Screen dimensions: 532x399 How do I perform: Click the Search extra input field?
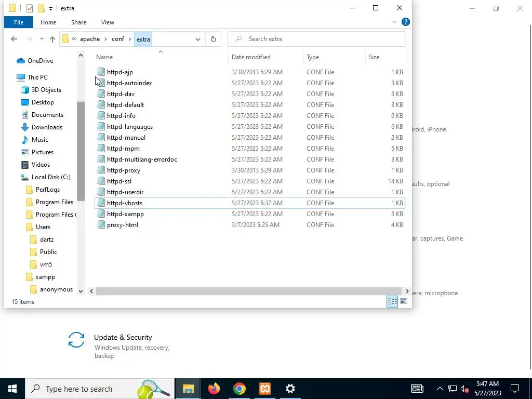click(x=316, y=39)
